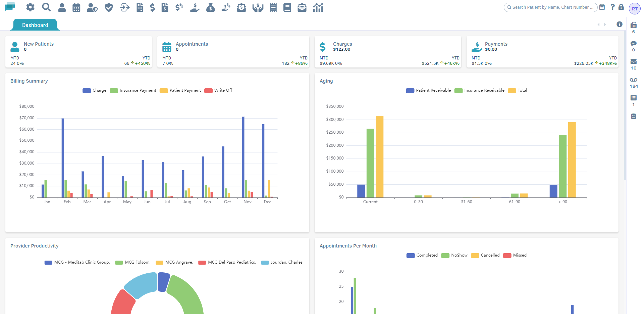
Task: Click the help question mark button
Action: pyautogui.click(x=613, y=7)
